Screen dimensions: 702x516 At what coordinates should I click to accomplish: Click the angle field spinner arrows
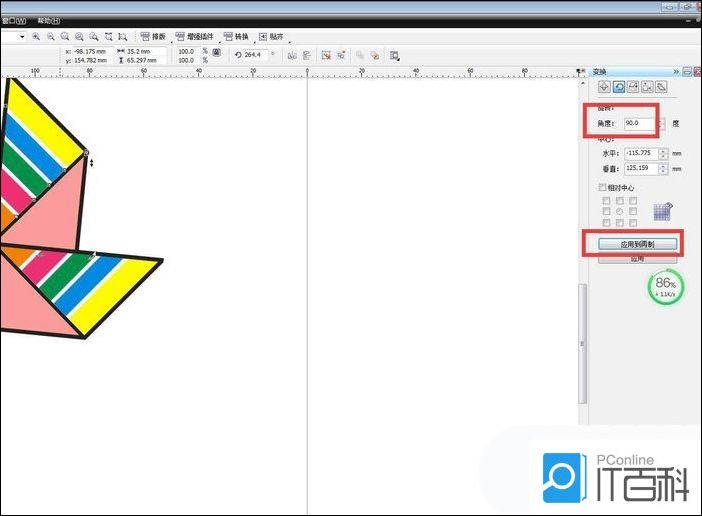(662, 124)
